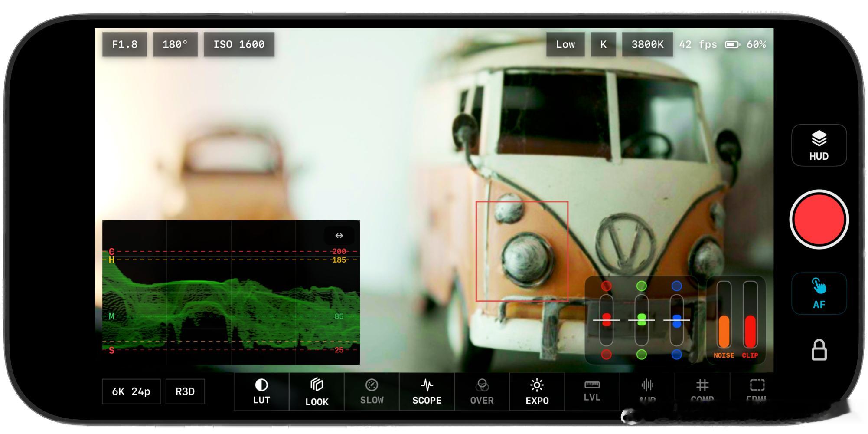Screen dimensions: 868x434
Task: Tap the H highlights marker on the waveform
Action: point(111,260)
